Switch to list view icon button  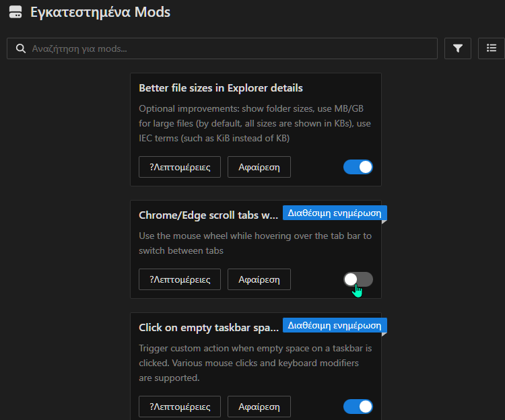point(492,48)
